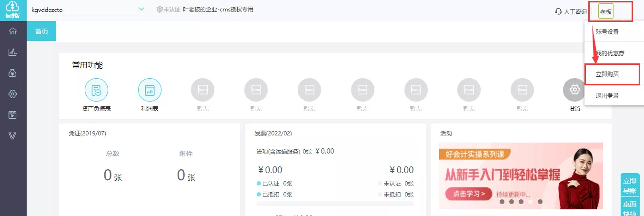The height and width of the screenshot is (216, 644).
Task: Click the first empty 暂无 shortcut slot
Action: point(202,90)
